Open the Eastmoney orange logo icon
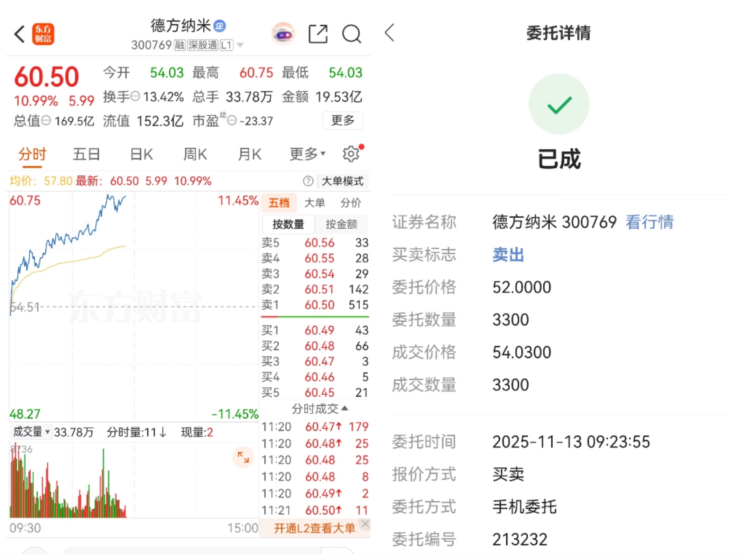 point(43,34)
